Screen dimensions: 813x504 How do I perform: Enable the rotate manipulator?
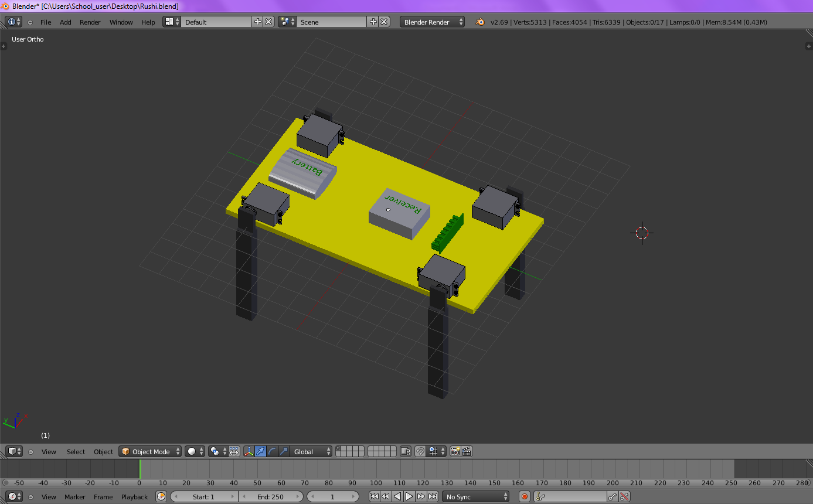272,451
